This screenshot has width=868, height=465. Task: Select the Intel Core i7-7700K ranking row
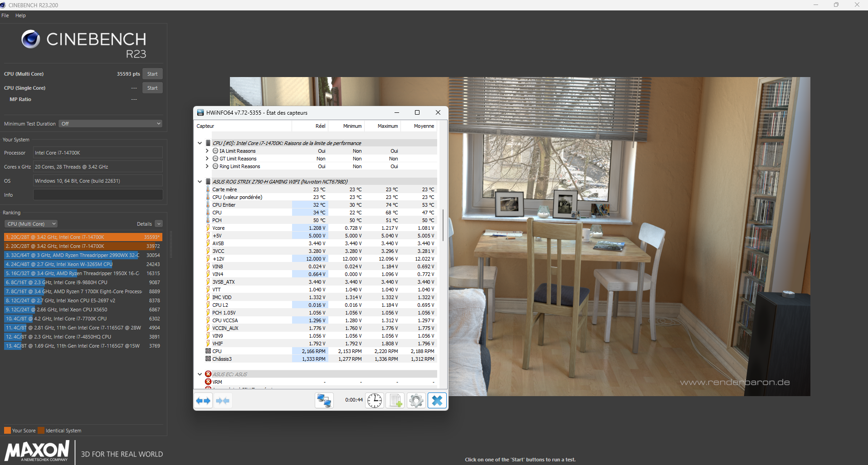(x=83, y=319)
